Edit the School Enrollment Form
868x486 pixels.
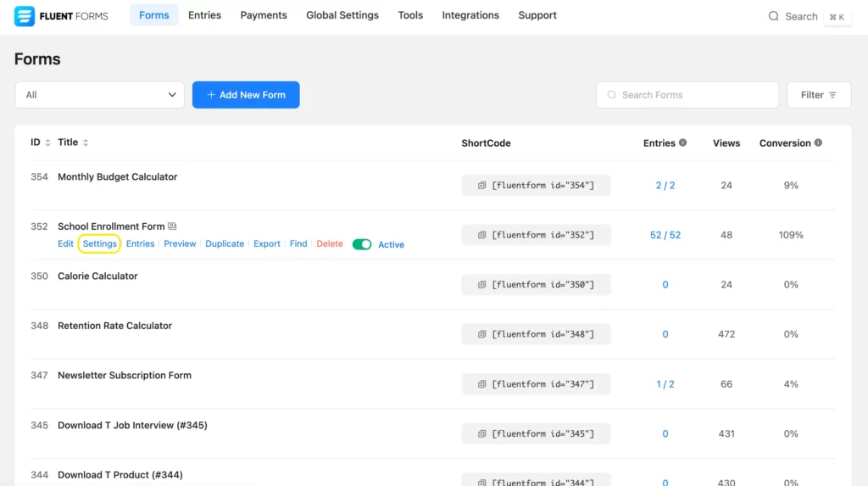pyautogui.click(x=65, y=243)
